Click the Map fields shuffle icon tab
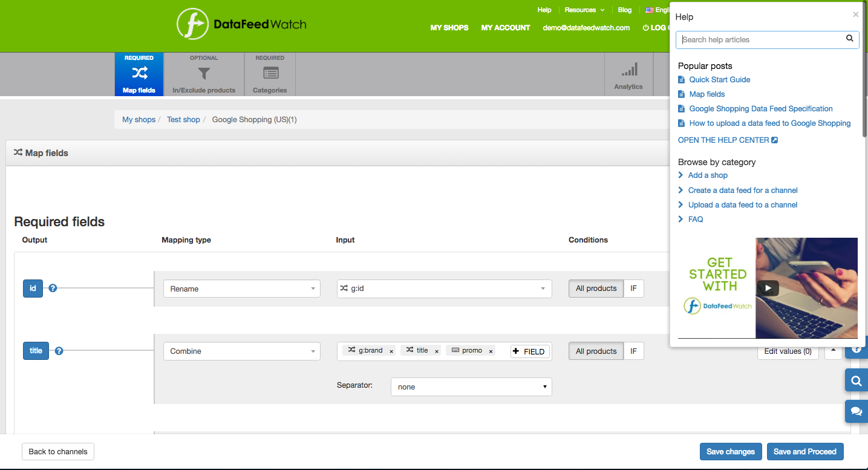Screen dimensions: 868x470 (x=140, y=73)
